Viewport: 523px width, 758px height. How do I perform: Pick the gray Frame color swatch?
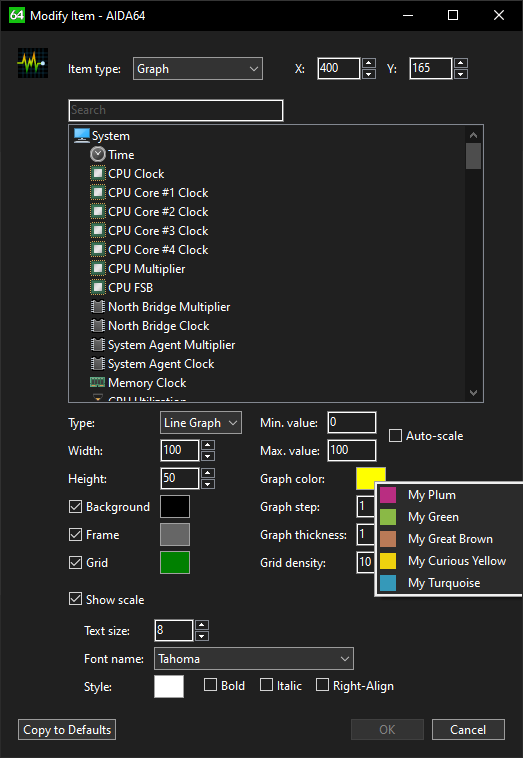tap(175, 535)
